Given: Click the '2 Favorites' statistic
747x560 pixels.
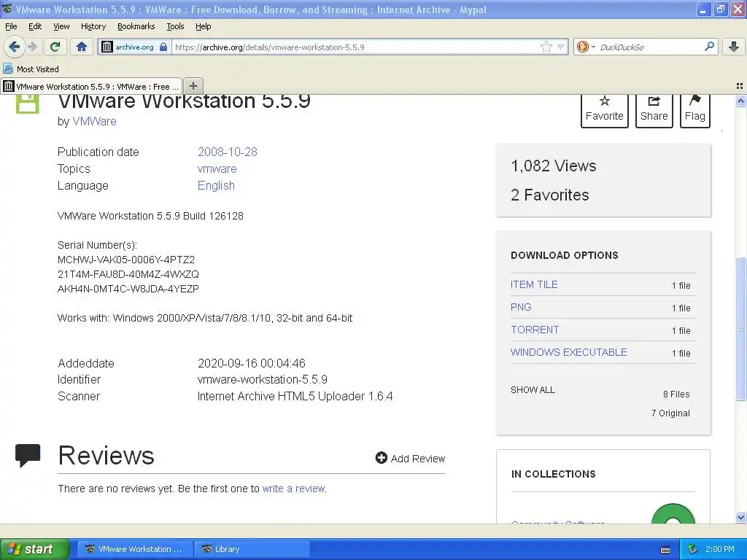Looking at the screenshot, I should click(550, 195).
